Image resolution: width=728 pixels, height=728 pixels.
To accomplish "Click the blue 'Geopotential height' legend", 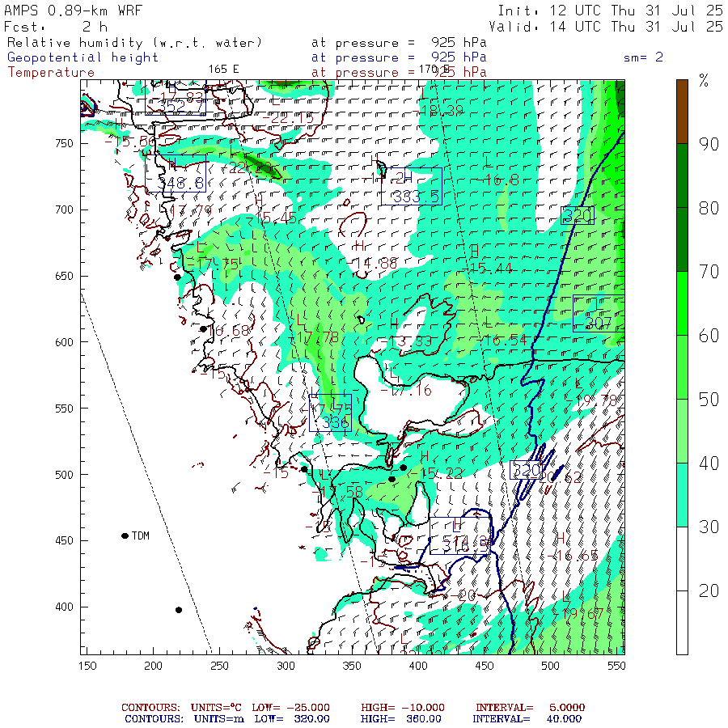I will click(83, 57).
